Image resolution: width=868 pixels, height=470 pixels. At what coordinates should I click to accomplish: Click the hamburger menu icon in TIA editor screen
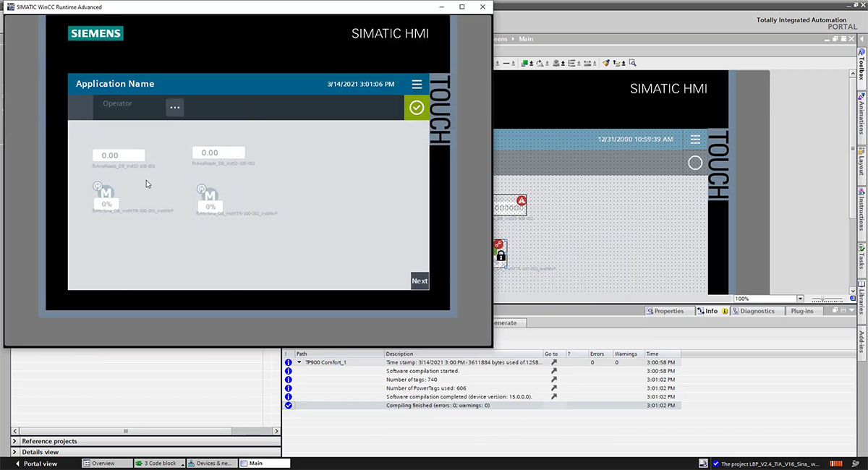coord(695,139)
